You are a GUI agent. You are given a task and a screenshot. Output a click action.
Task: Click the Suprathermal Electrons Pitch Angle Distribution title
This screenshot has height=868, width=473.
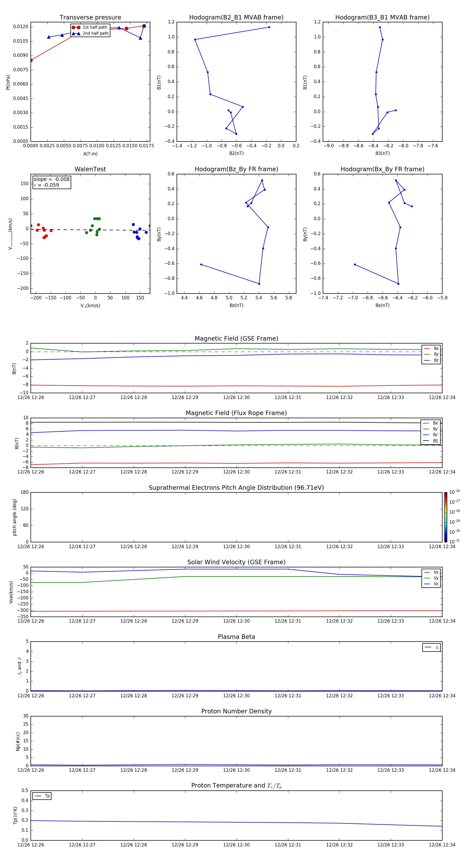[236, 488]
